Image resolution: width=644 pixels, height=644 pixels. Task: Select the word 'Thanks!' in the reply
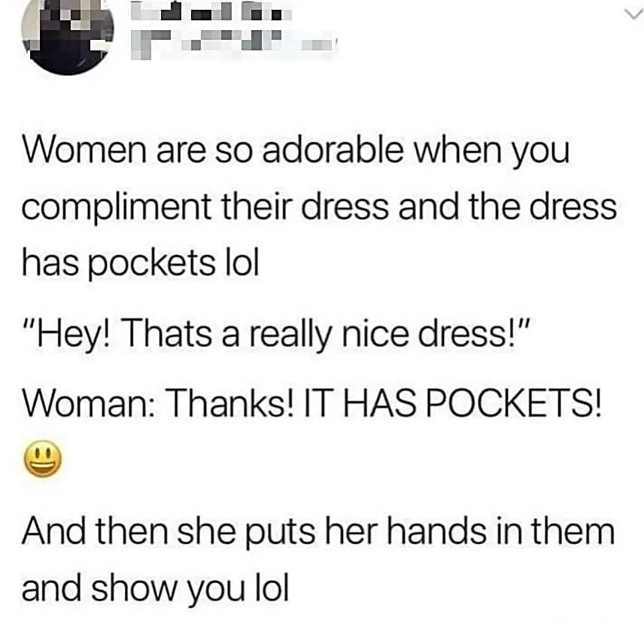(x=231, y=402)
